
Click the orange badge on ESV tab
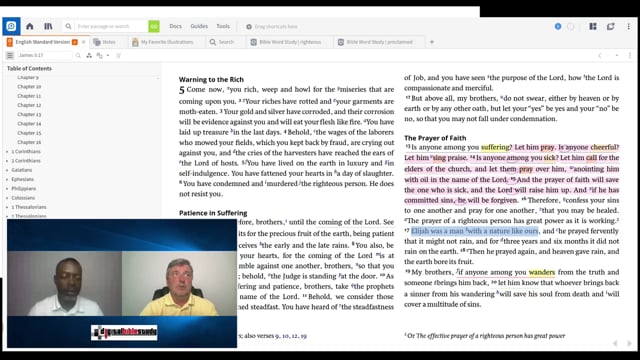[75, 42]
